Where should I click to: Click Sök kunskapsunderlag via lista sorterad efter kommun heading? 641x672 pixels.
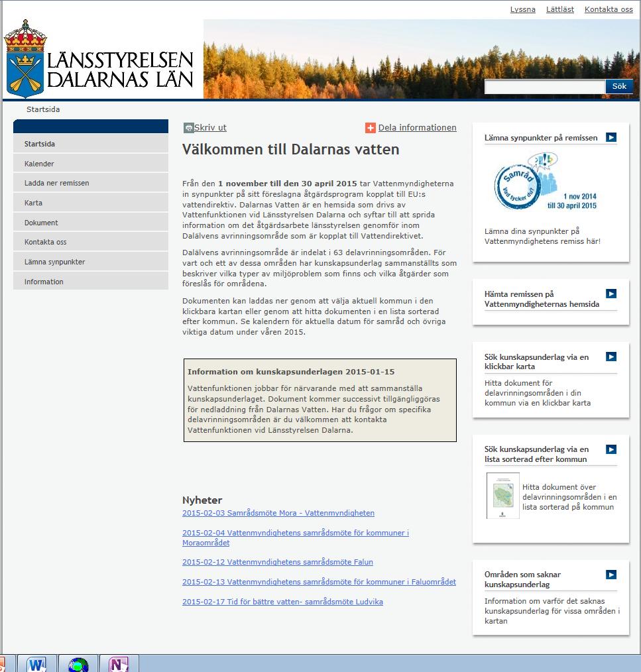coord(536,454)
